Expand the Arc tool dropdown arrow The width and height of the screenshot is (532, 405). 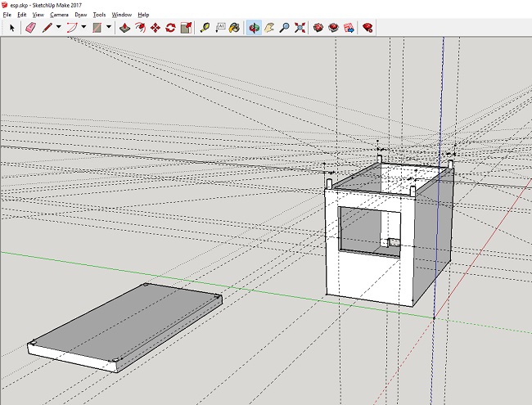[84, 27]
